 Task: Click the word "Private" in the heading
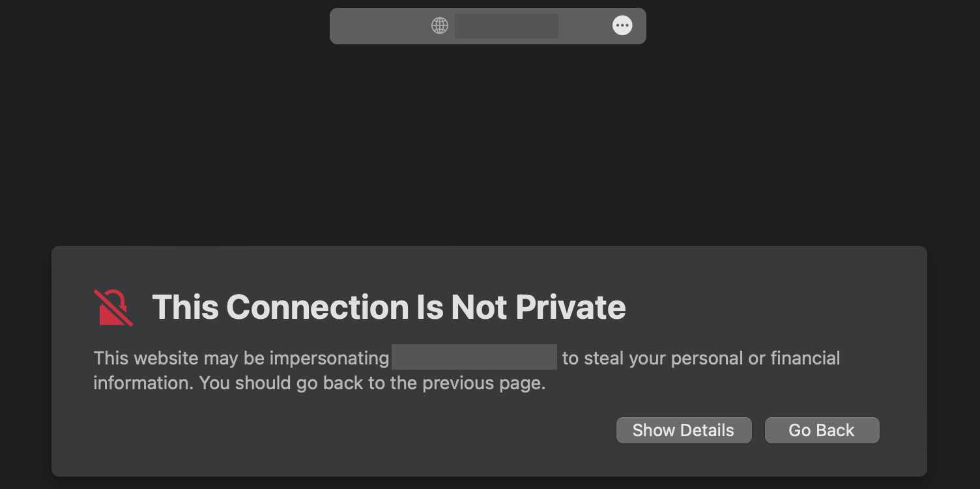point(570,307)
